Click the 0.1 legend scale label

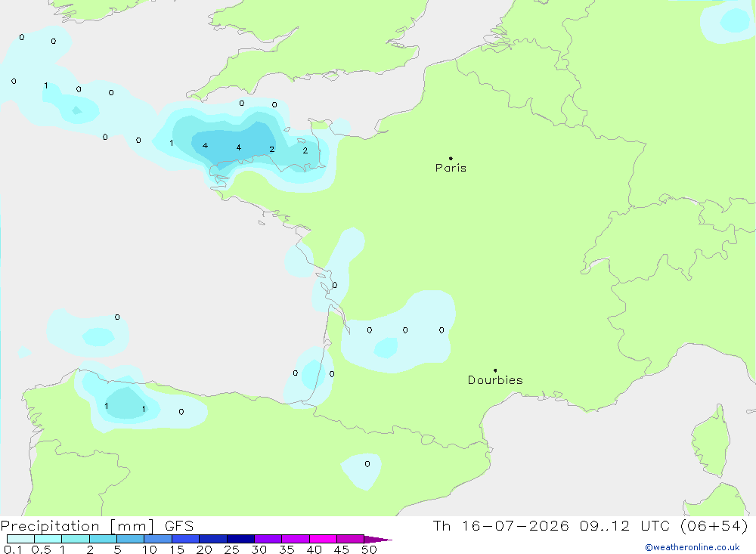pyautogui.click(x=13, y=549)
